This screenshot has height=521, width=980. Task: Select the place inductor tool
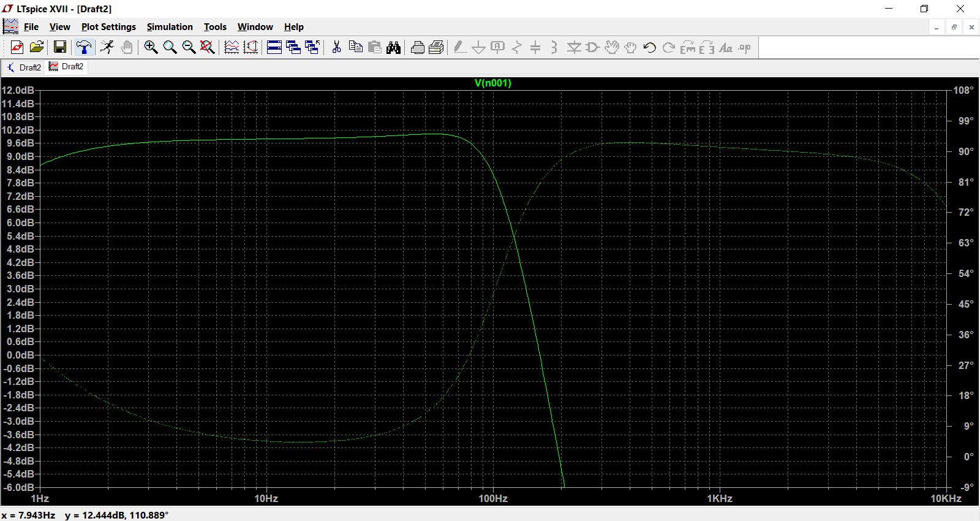coord(554,47)
